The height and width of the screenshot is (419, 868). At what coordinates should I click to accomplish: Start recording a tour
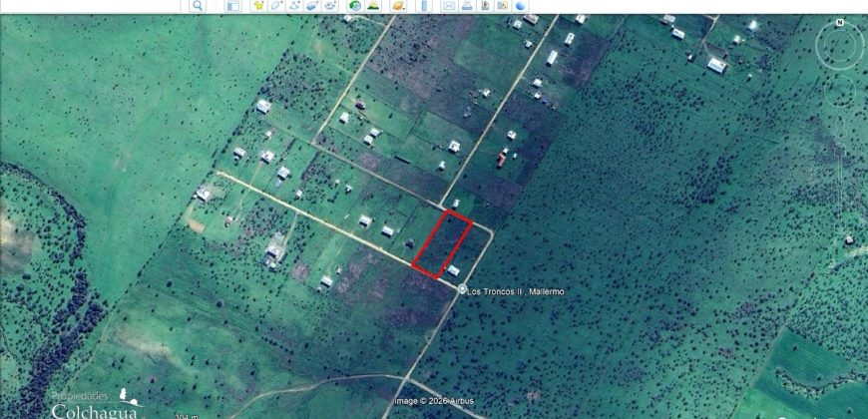[x=330, y=6]
